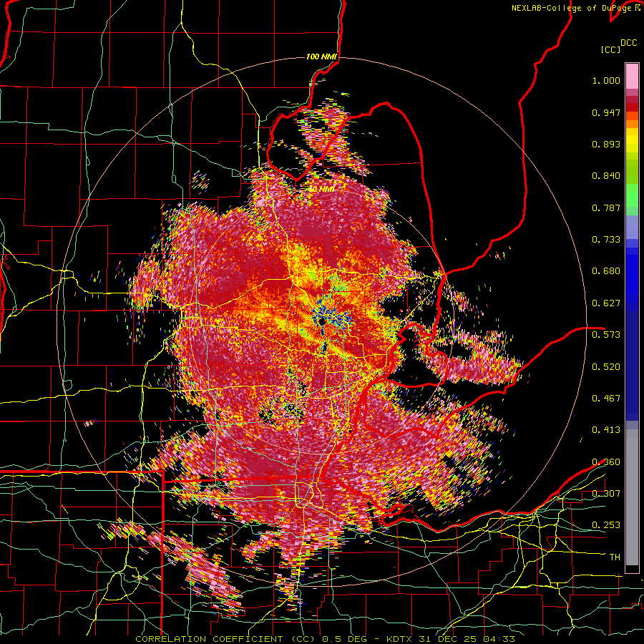Click the black radar site dot at center
644x644 pixels.
(321, 321)
